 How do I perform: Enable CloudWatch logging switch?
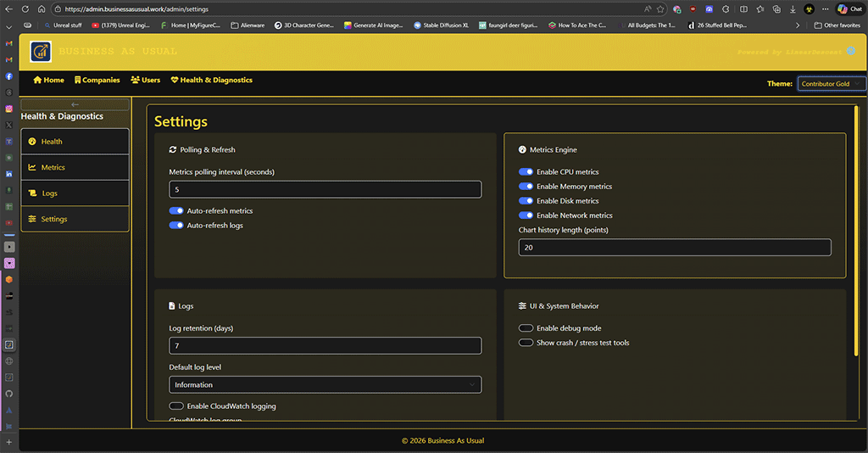[176, 406]
